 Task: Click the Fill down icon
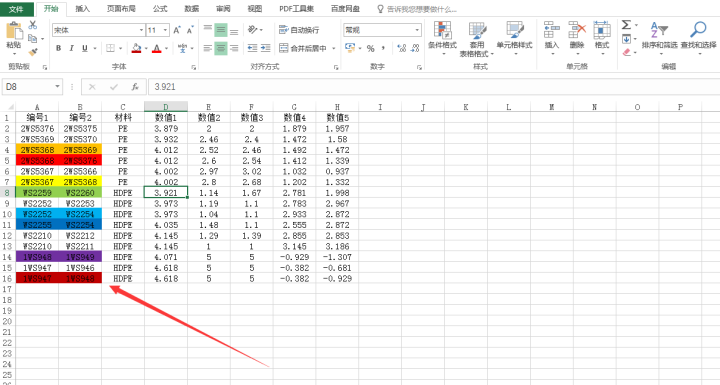[626, 39]
